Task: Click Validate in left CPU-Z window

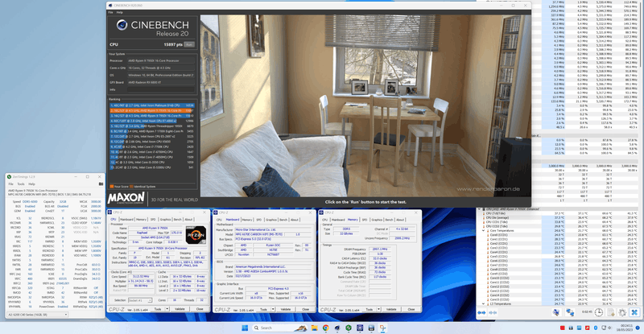Action: [180, 309]
